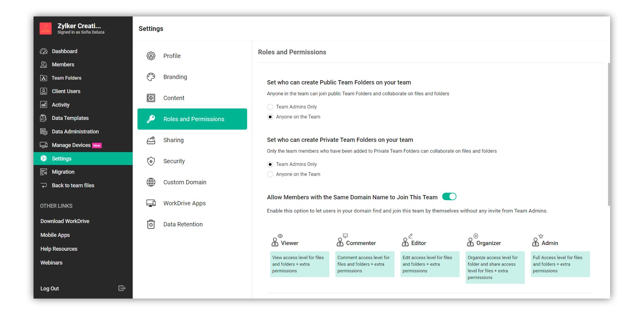Open the Sharing settings tab
Viewport: 644px width, 315px height.
click(x=173, y=140)
